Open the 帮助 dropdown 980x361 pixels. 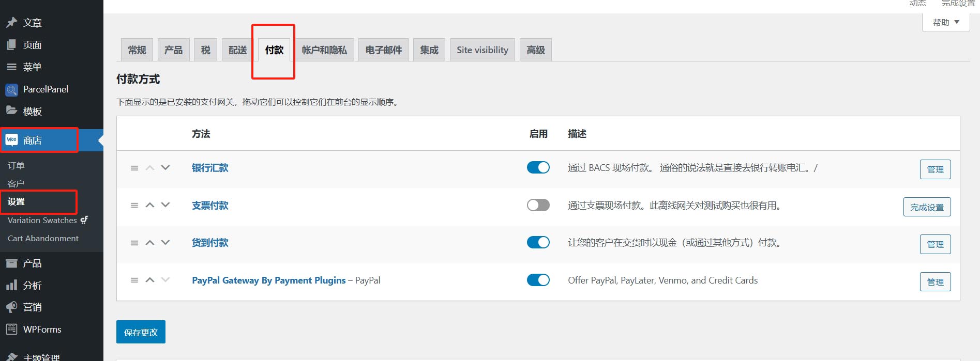(x=945, y=22)
